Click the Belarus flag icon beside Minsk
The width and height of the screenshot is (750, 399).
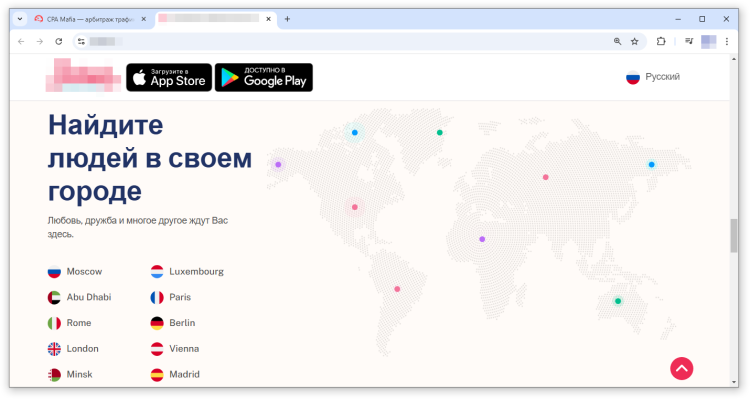click(54, 375)
